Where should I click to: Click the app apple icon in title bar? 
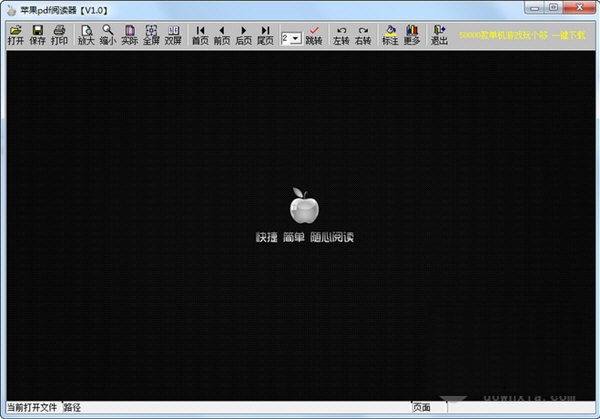(x=11, y=10)
